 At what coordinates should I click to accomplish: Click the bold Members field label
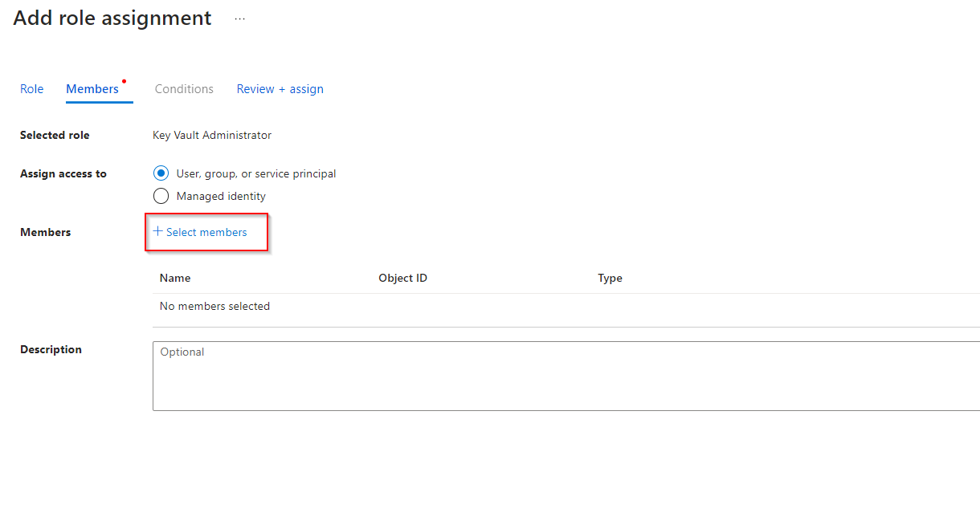(45, 232)
